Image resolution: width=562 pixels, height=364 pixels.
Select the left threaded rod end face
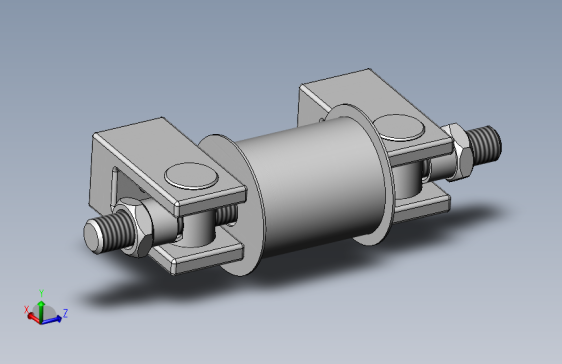click(x=93, y=235)
